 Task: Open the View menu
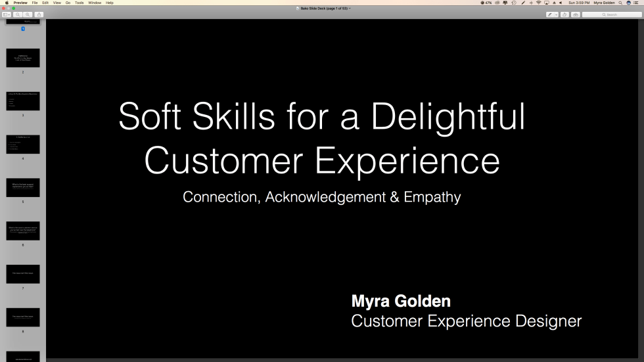click(x=57, y=3)
